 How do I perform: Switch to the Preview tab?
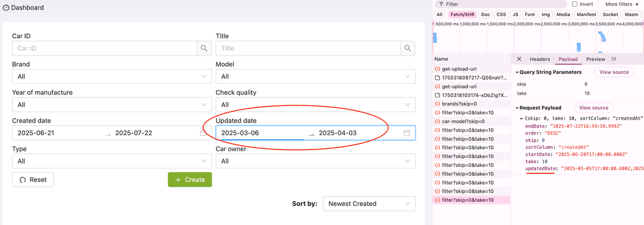(596, 59)
